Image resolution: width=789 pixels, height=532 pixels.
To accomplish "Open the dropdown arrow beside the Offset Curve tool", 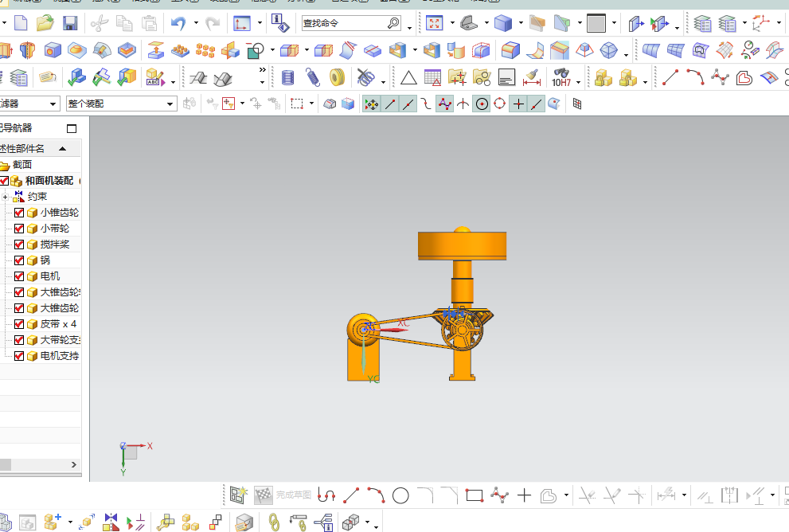I will (x=566, y=495).
